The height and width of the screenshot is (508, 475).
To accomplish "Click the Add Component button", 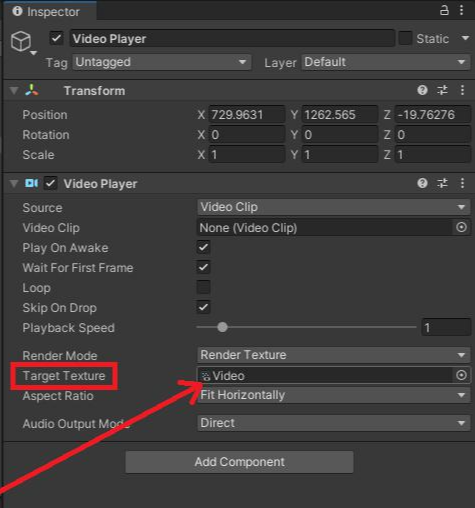I will 239,462.
